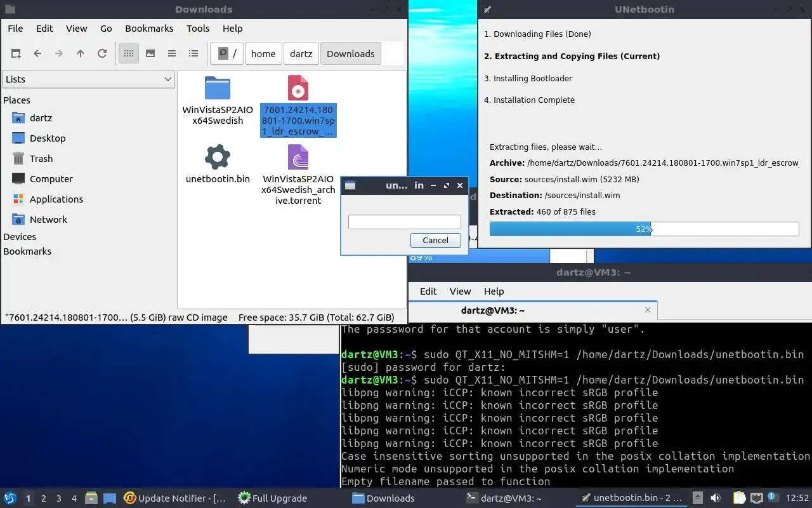Go back in file manager history
The image size is (812, 508).
coord(37,54)
